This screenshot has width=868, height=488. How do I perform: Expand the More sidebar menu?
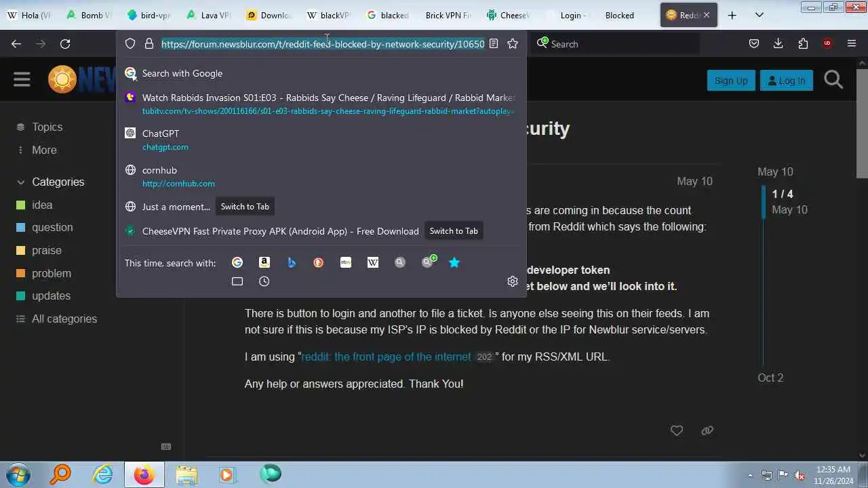pyautogui.click(x=37, y=150)
